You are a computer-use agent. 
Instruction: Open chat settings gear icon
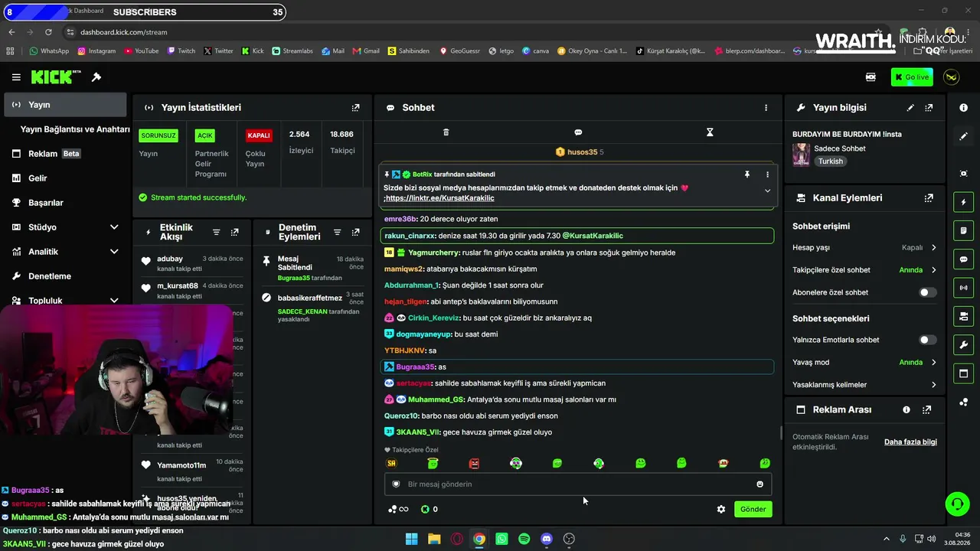pos(720,510)
